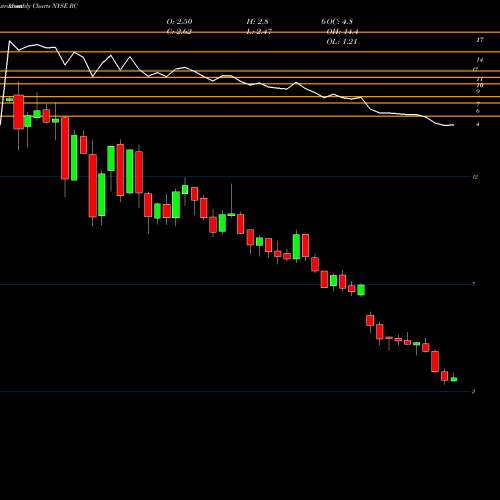Image resolution: width=500 pixels, height=500 pixels.
Task: Click the blue gridline label '2'
Action: click(473, 391)
